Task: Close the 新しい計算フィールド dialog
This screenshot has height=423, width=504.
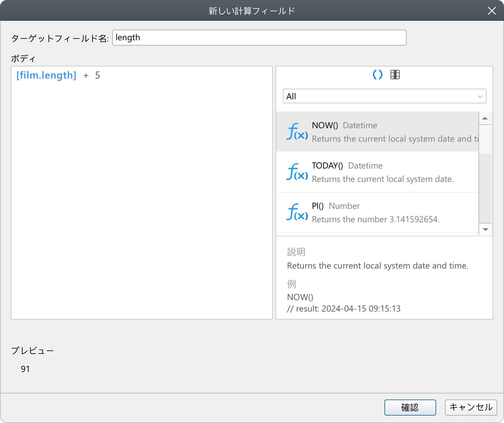Action: [x=492, y=11]
